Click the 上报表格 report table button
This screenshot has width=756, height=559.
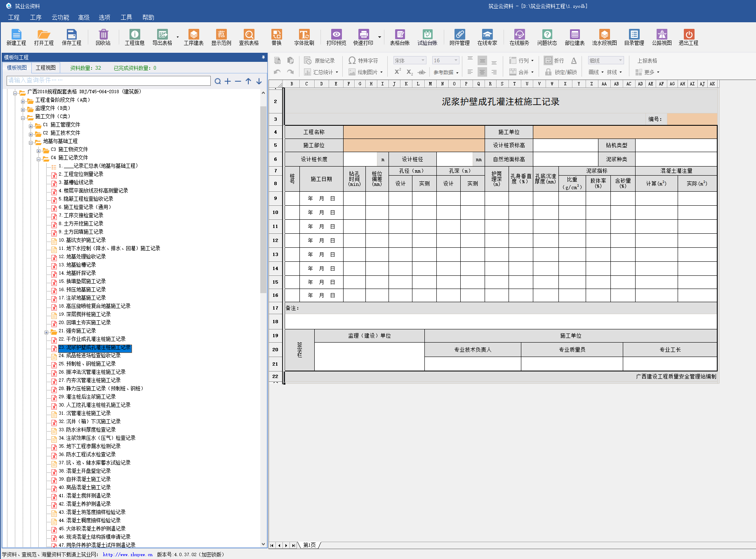[x=647, y=61]
